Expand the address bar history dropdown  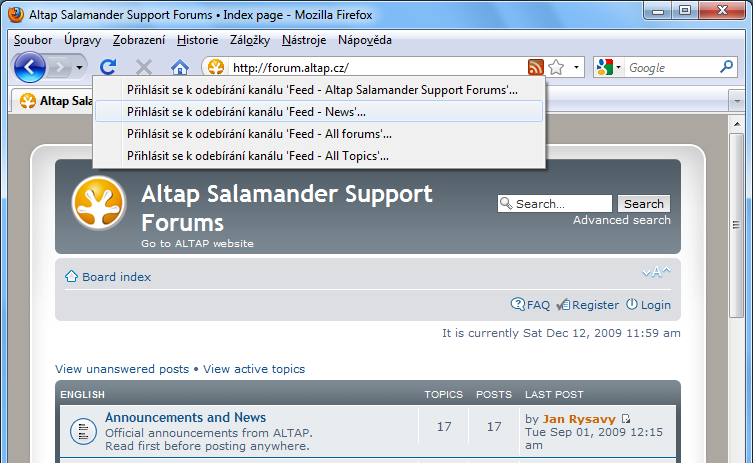click(x=577, y=68)
